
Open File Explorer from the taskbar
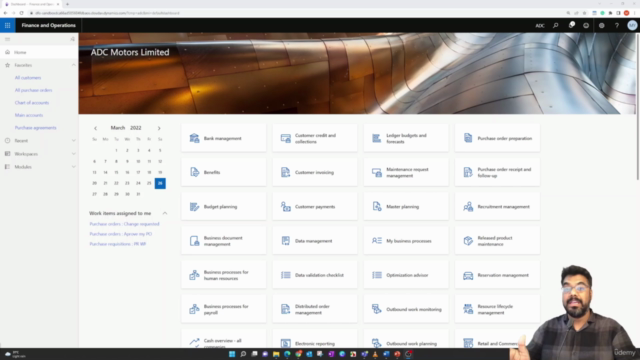pos(276,354)
